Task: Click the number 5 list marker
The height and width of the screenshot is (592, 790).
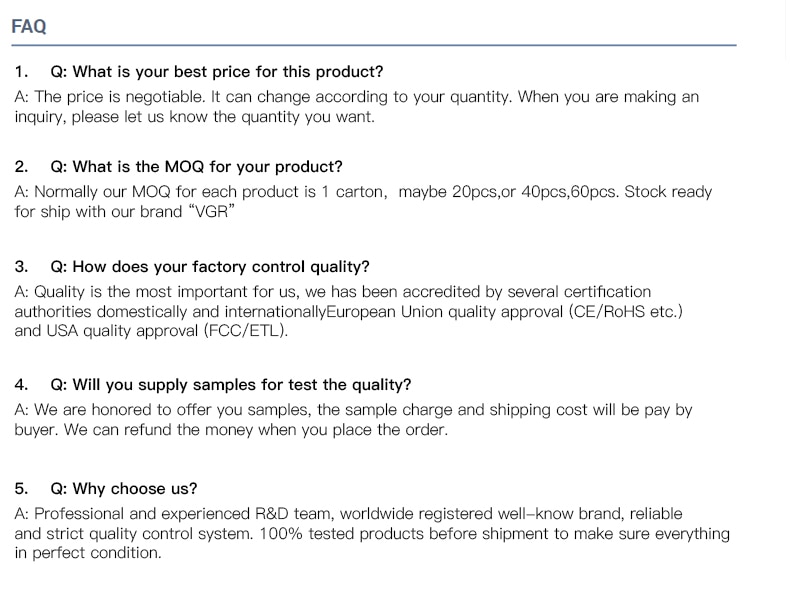Action: (x=21, y=489)
